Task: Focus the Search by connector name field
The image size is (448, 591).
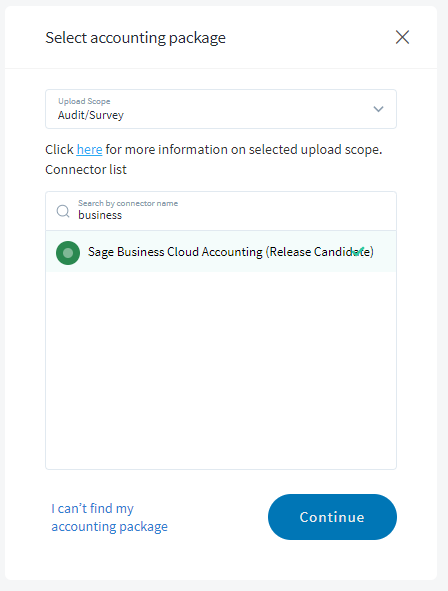Action: [221, 211]
